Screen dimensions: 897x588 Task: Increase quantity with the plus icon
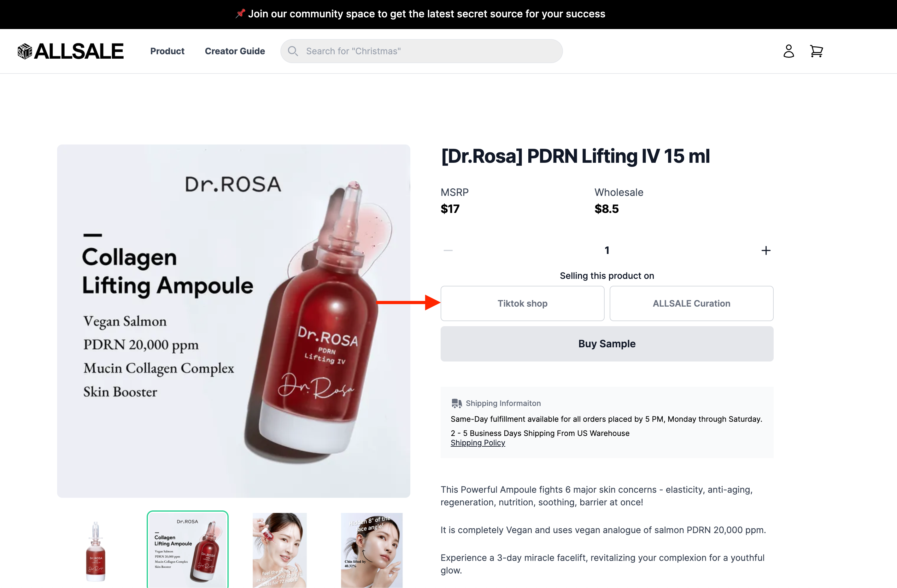point(766,250)
